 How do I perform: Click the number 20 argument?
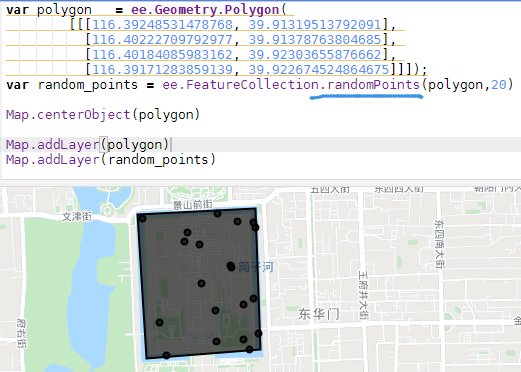(499, 85)
